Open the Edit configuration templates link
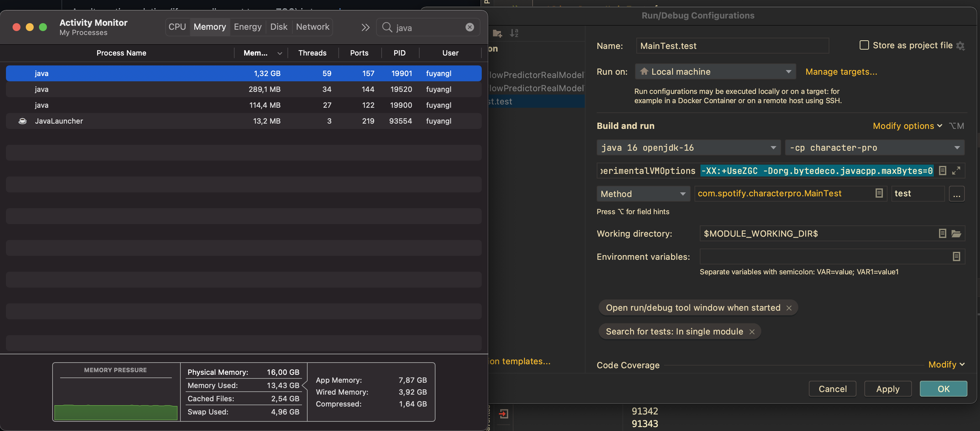Image resolution: width=980 pixels, height=431 pixels. 520,361
